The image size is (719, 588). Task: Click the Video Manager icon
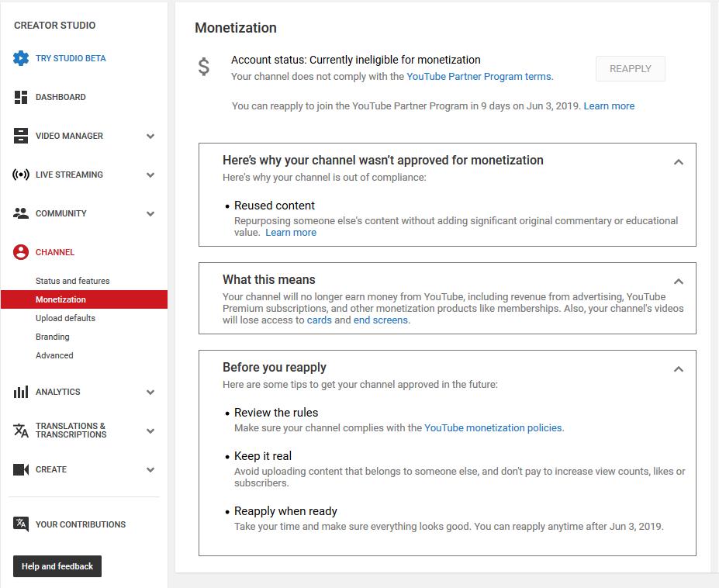[x=21, y=136]
